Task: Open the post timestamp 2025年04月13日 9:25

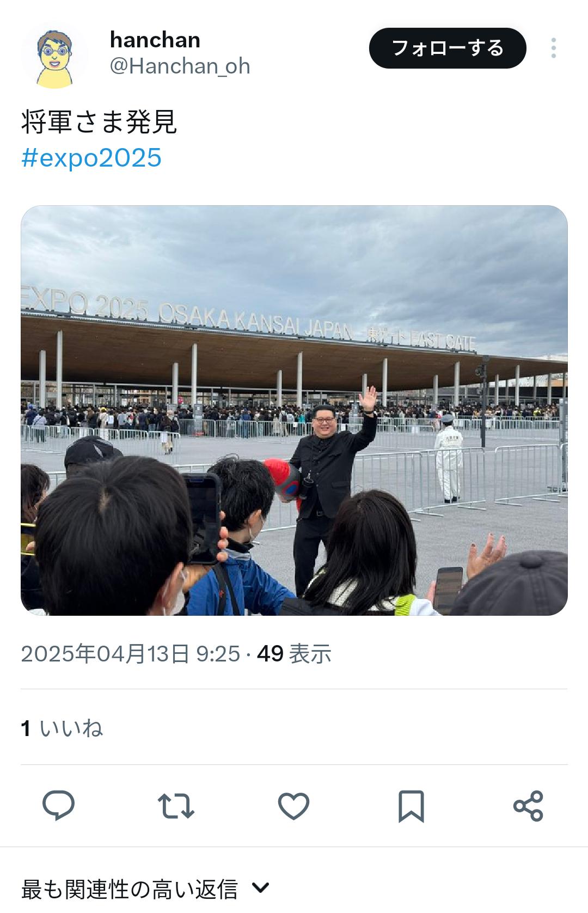Action: pos(130,654)
